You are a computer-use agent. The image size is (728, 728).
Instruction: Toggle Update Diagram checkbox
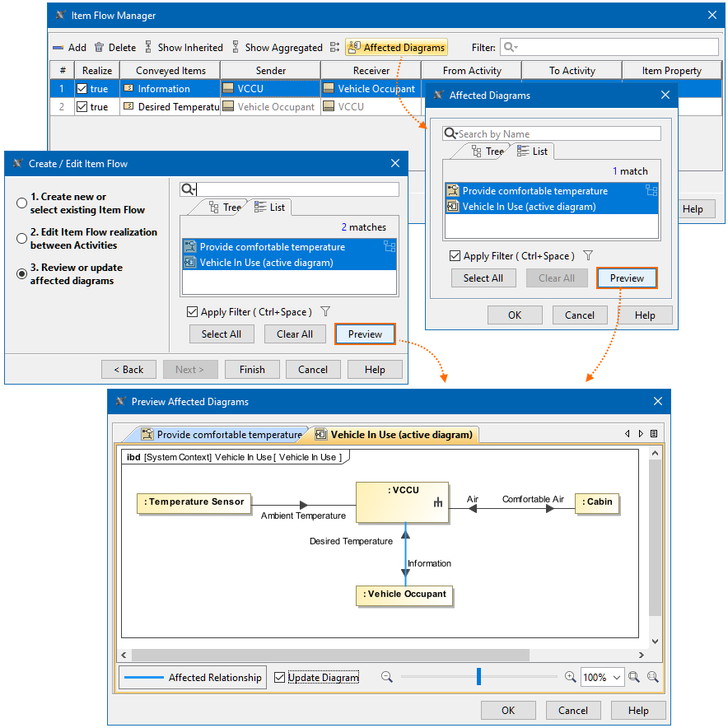coord(279,678)
